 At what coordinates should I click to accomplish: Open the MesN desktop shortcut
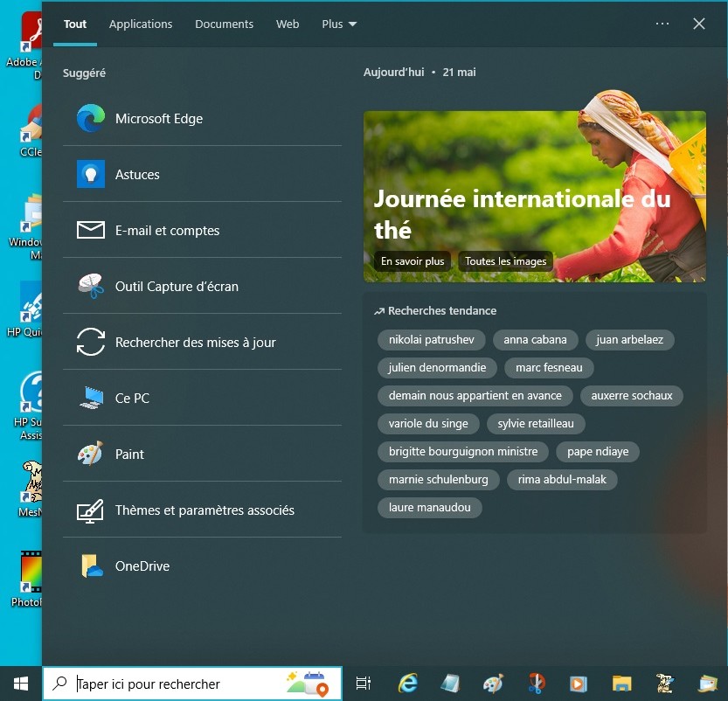pyautogui.click(x=31, y=489)
